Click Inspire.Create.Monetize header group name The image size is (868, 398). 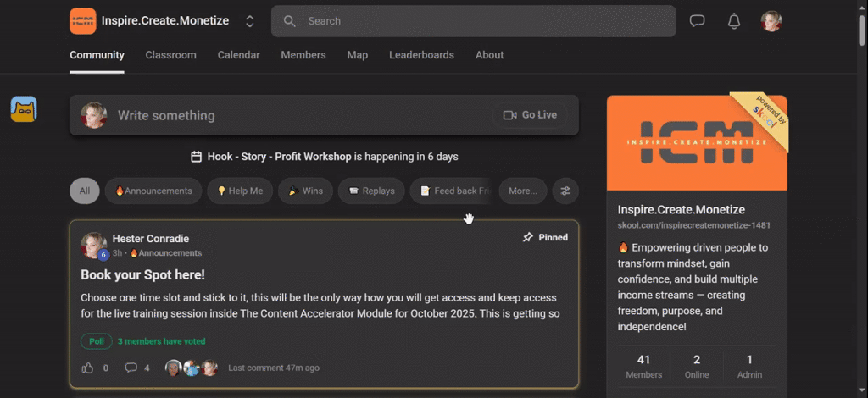pyautogui.click(x=165, y=21)
